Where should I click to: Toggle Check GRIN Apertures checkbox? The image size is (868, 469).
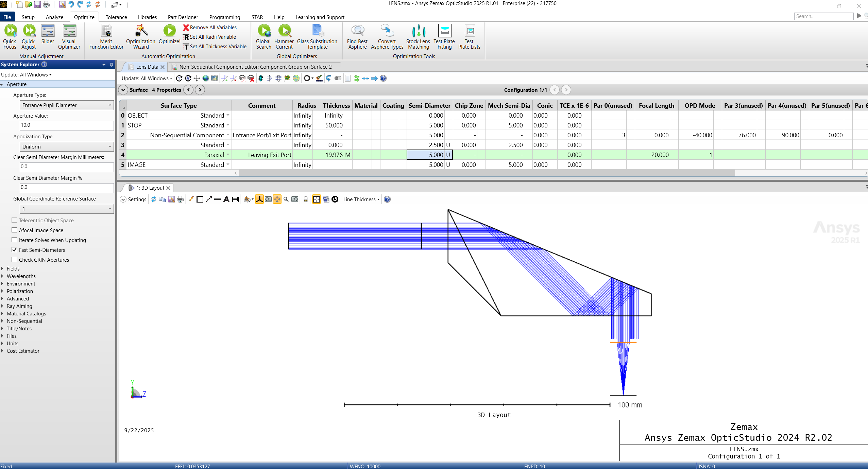[x=15, y=260]
